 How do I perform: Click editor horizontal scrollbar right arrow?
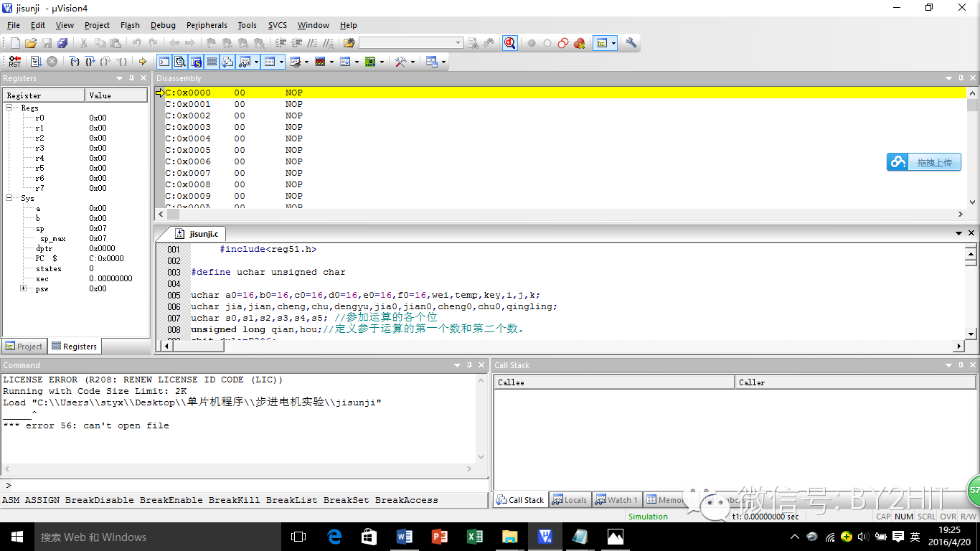pos(958,346)
